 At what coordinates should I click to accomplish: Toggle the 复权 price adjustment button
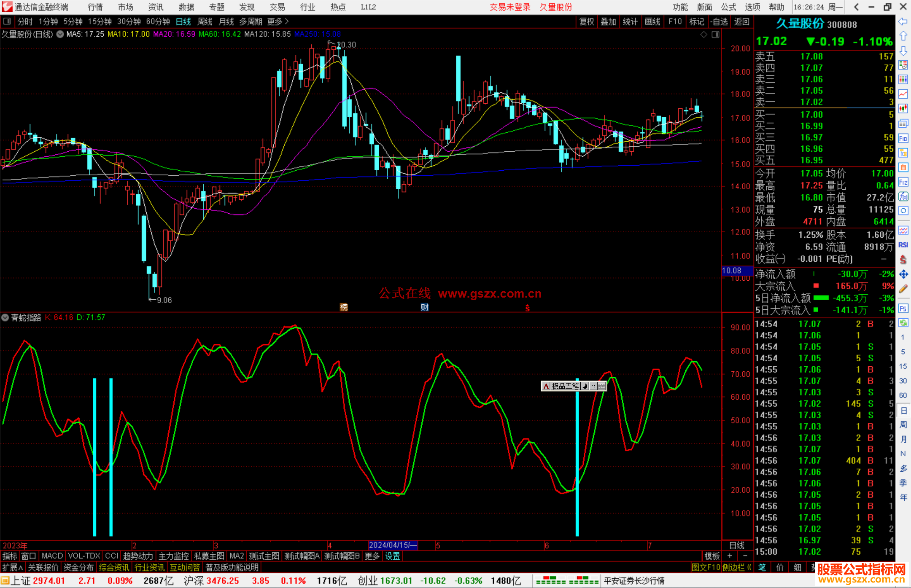[586, 21]
